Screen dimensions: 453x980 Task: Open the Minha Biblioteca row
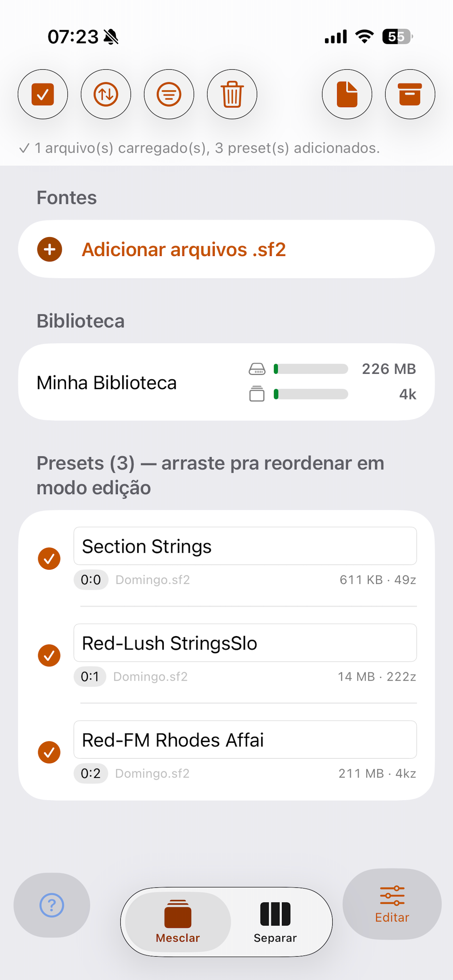226,382
